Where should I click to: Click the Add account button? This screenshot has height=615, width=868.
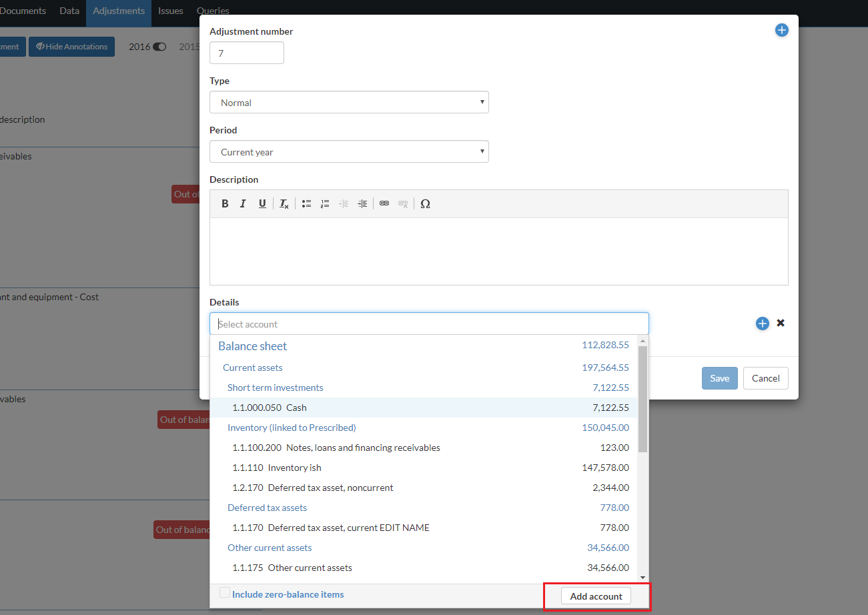click(595, 596)
